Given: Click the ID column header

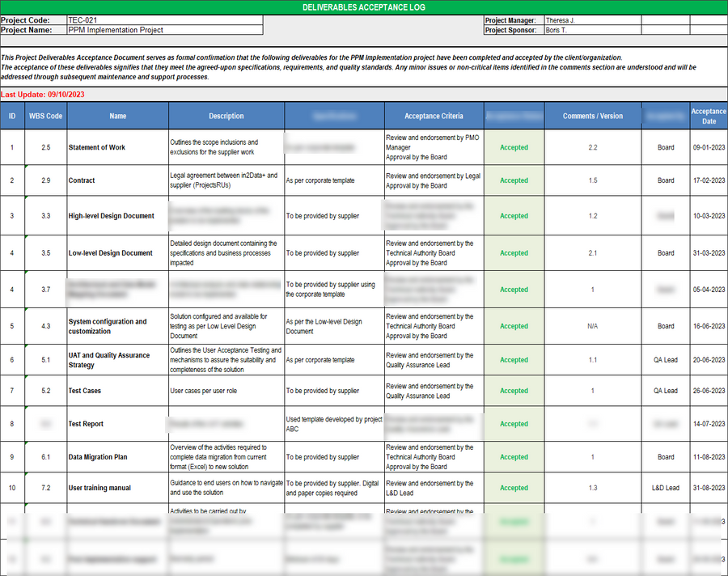Looking at the screenshot, I should point(12,116).
